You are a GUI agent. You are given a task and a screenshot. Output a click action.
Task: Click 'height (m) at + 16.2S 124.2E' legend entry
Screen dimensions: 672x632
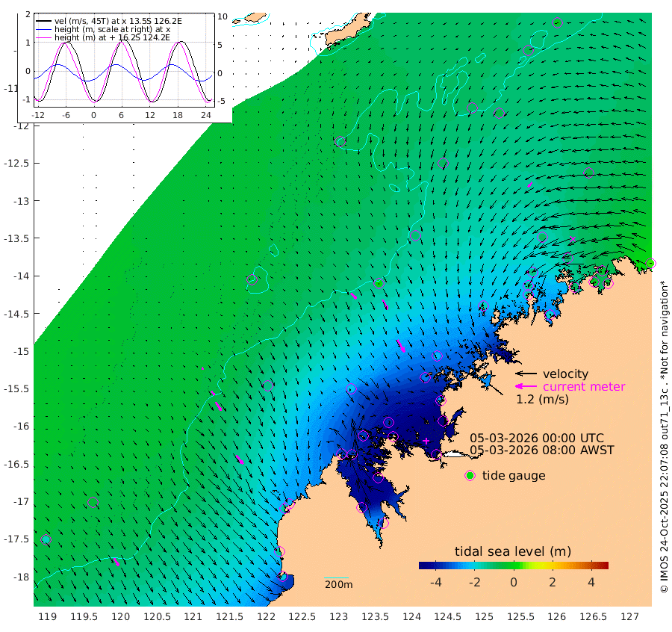point(112,38)
